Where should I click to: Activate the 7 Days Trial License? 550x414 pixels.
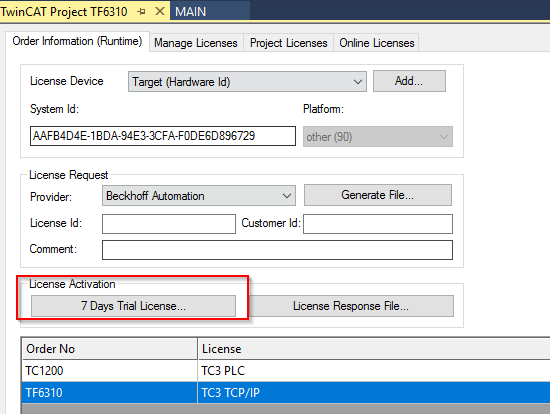tap(133, 306)
